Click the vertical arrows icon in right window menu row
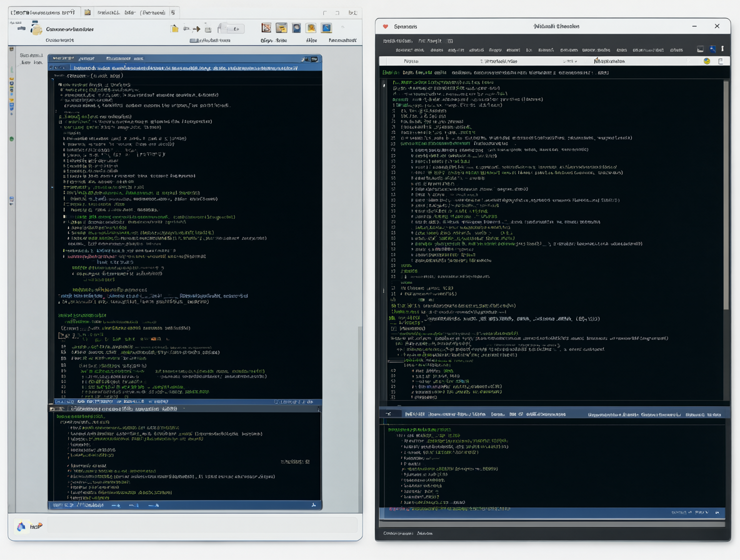 click(x=722, y=49)
